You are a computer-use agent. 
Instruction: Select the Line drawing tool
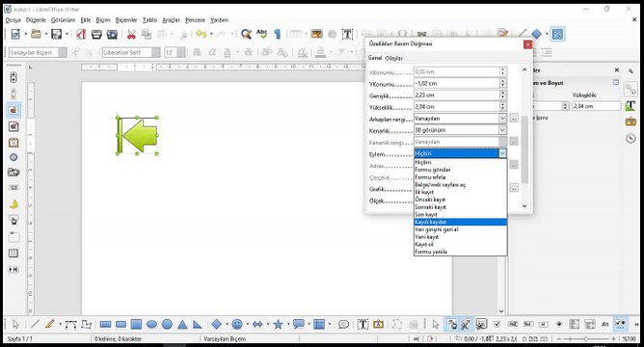[35, 325]
